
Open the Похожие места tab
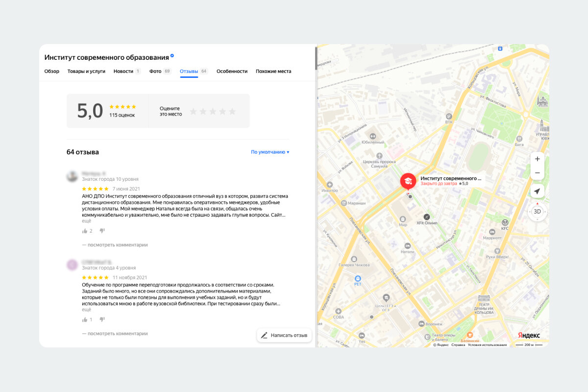[273, 71]
